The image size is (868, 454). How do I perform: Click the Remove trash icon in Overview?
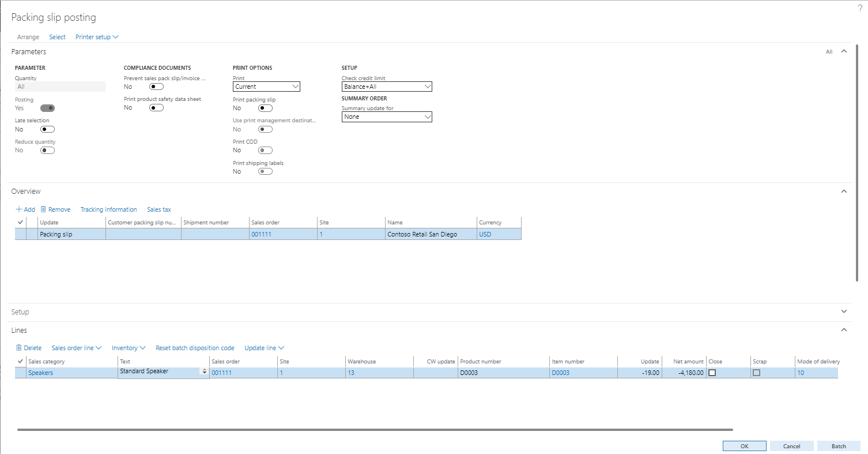click(x=43, y=209)
